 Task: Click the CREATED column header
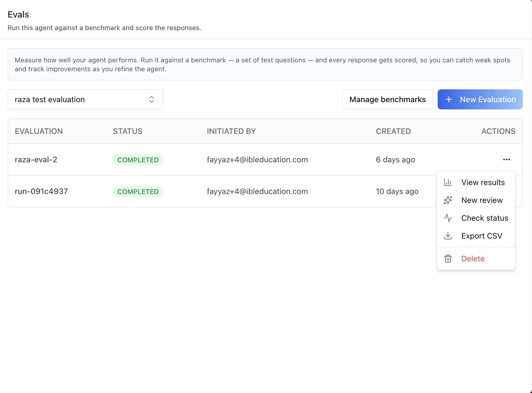point(393,131)
